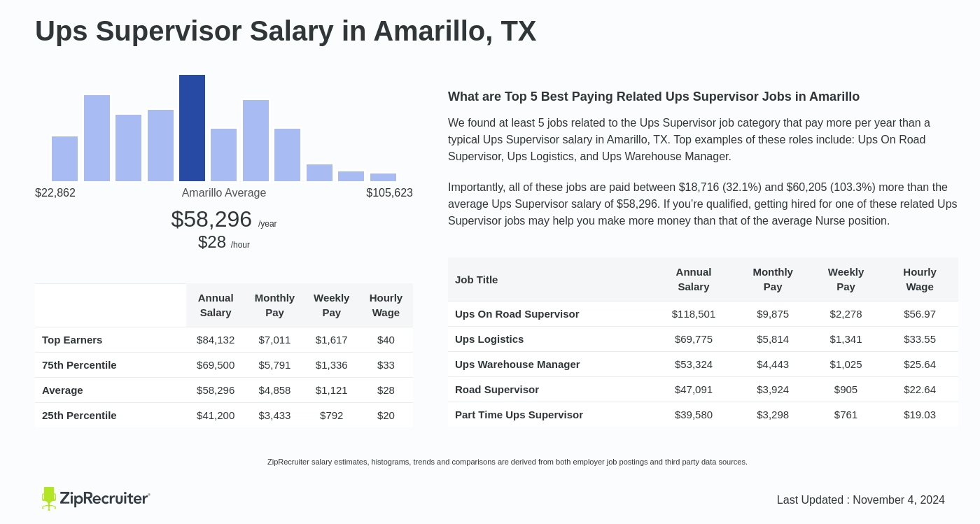Click the Amarillo Average label
The width and height of the screenshot is (980, 524).
coord(224,192)
